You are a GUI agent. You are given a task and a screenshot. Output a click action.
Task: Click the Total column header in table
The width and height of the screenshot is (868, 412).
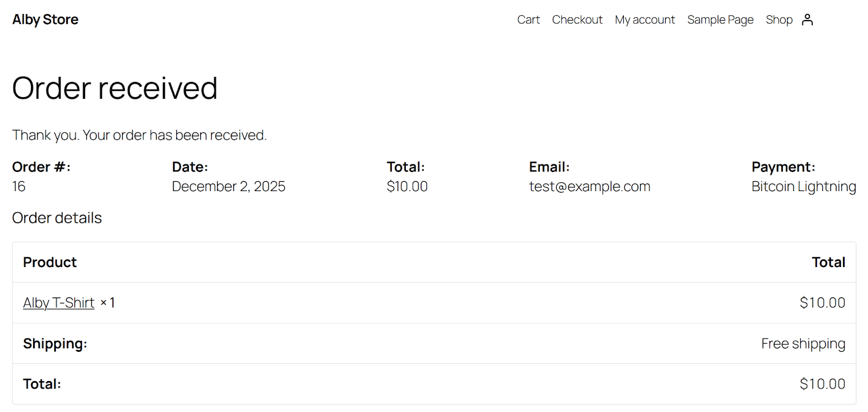[828, 262]
